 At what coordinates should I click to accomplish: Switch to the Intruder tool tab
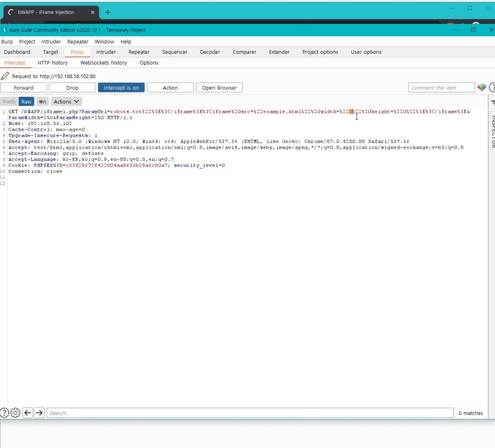coord(106,52)
